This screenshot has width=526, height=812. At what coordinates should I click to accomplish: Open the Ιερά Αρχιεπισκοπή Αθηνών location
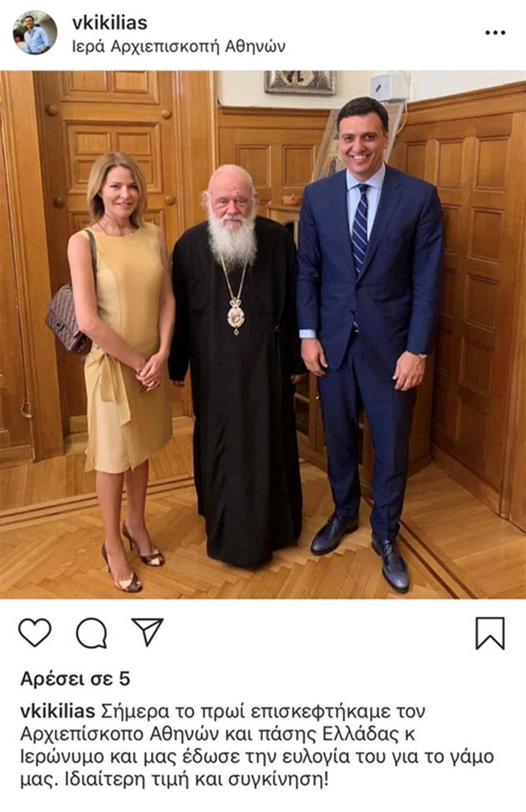point(179,46)
